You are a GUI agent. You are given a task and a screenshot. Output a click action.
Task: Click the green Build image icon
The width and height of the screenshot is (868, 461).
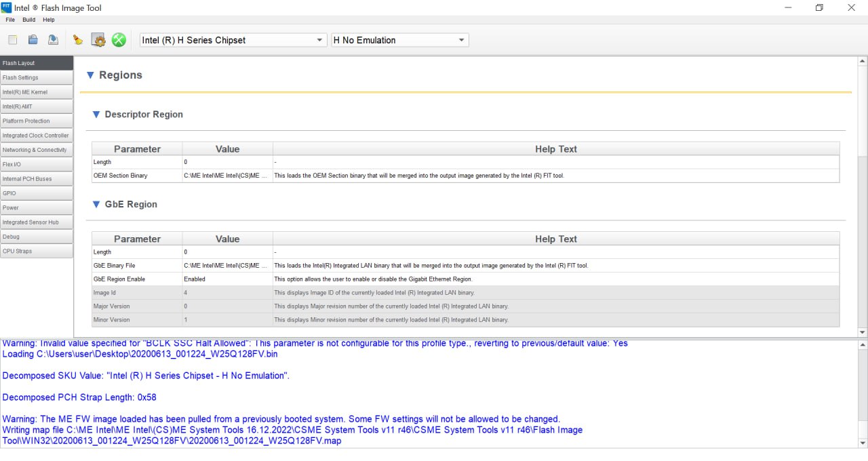119,40
